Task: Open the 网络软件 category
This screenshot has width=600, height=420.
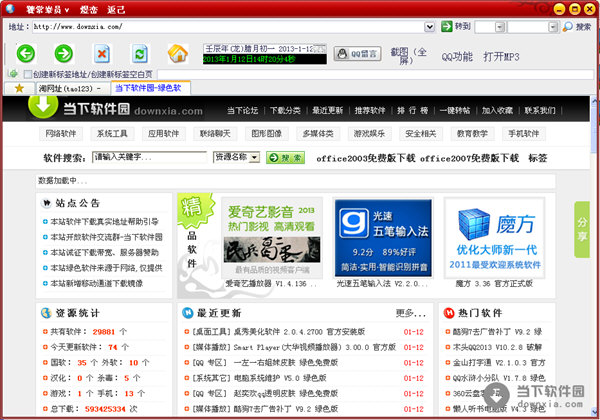Action: (61, 134)
